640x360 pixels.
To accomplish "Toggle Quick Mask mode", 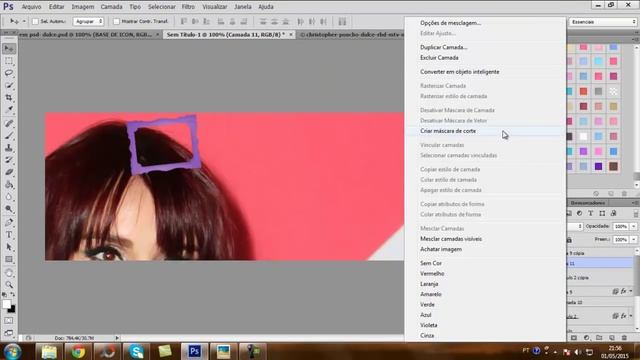I will pos(9,321).
